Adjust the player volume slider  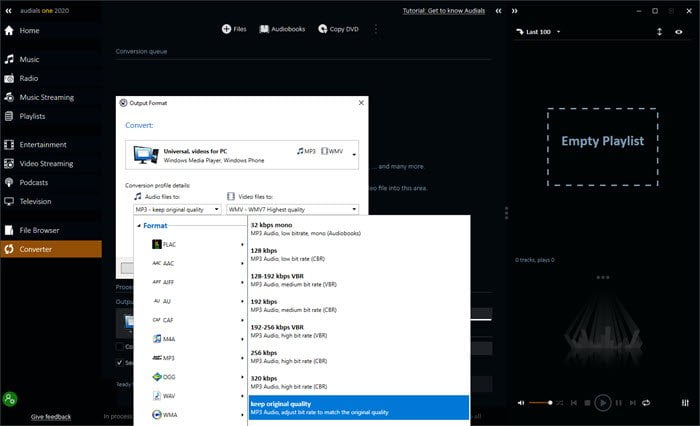pos(541,403)
